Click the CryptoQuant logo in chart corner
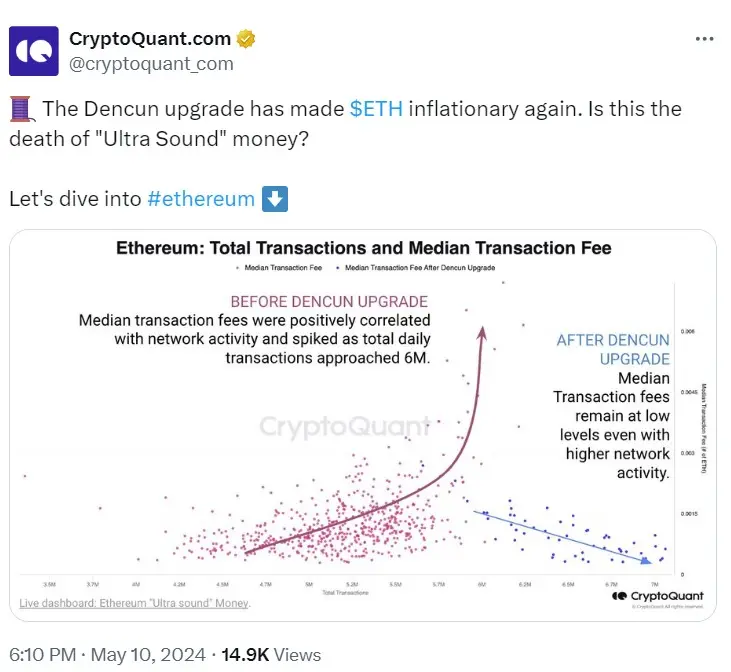Image resolution: width=731 pixels, height=672 pixels. pyautogui.click(x=657, y=596)
